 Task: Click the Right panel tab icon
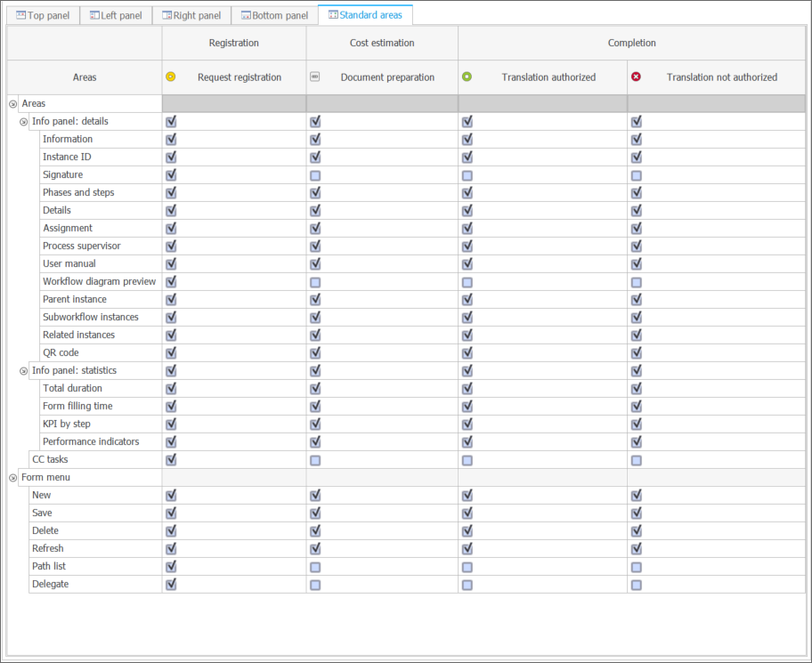166,15
